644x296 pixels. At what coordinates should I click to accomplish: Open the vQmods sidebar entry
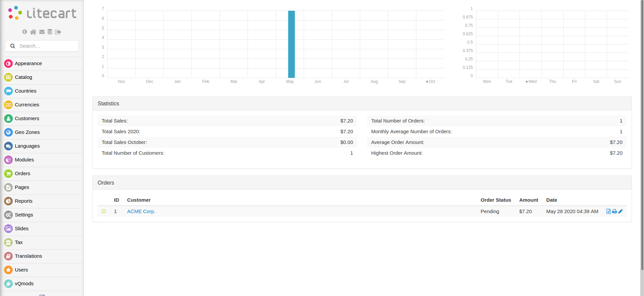[x=24, y=284]
